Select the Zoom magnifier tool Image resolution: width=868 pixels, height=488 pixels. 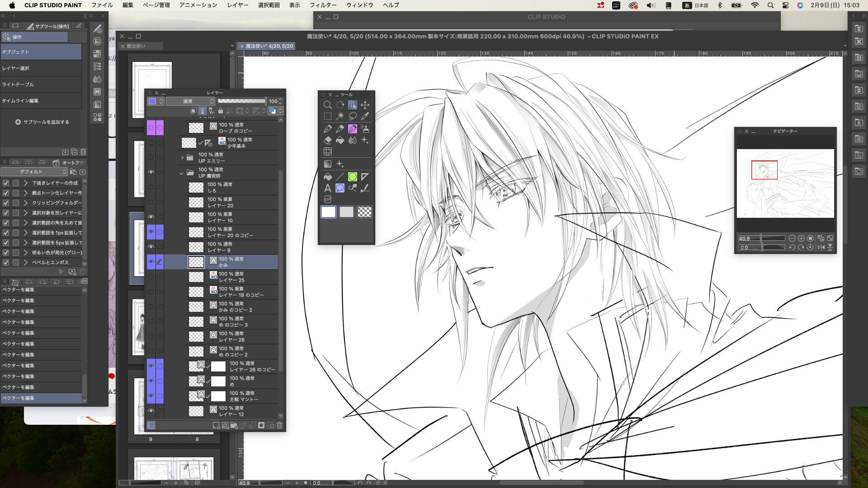[327, 105]
